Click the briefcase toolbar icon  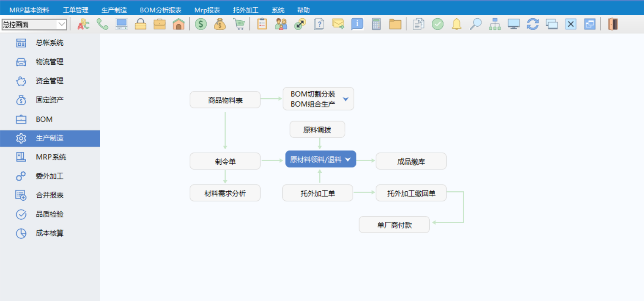160,25
